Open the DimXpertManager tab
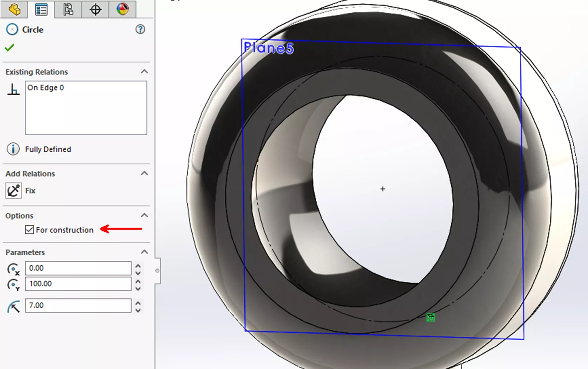Image resolution: width=588 pixels, height=369 pixels. [95, 10]
